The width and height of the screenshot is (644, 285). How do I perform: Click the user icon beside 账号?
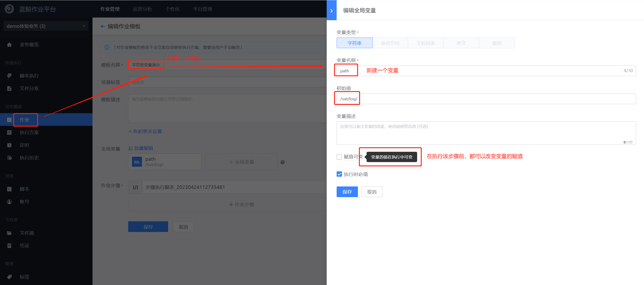9,202
